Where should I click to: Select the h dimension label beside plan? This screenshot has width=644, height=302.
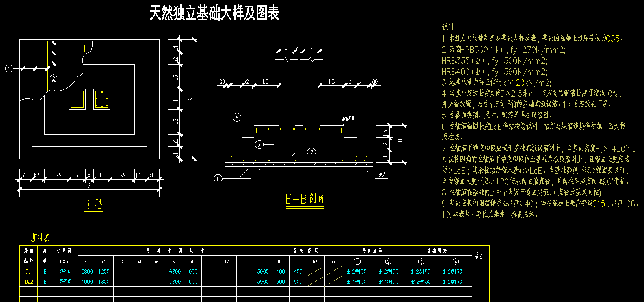(x=176, y=100)
